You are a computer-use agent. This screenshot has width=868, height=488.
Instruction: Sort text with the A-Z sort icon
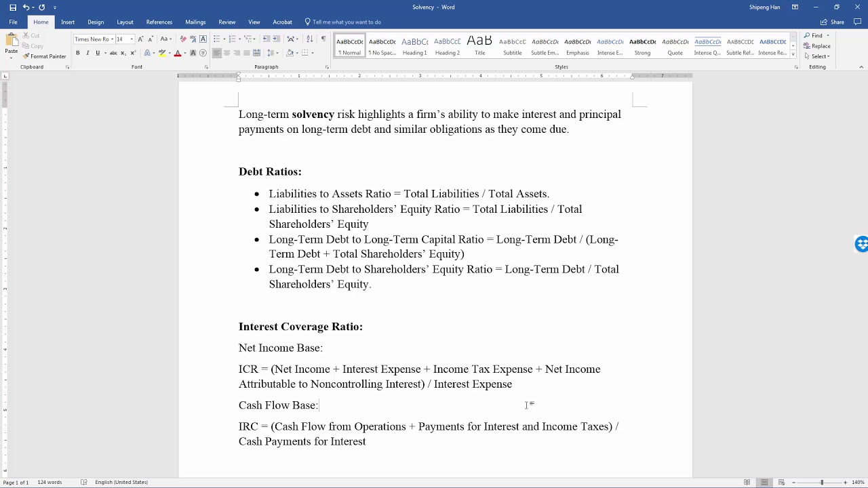coord(310,39)
